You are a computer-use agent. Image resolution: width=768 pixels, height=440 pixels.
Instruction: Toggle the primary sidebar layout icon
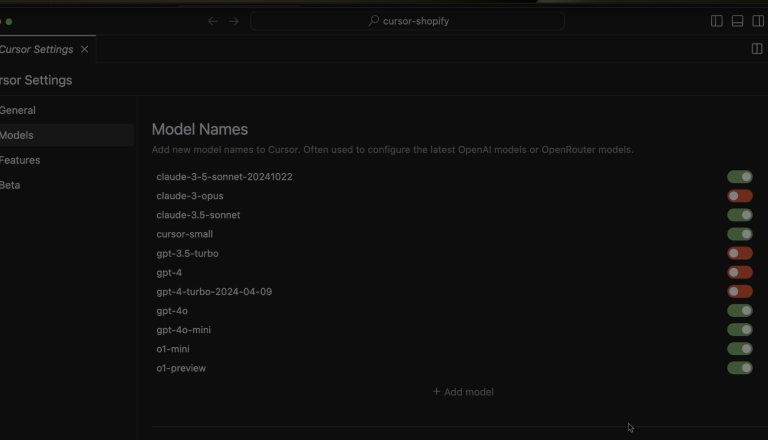(x=717, y=21)
